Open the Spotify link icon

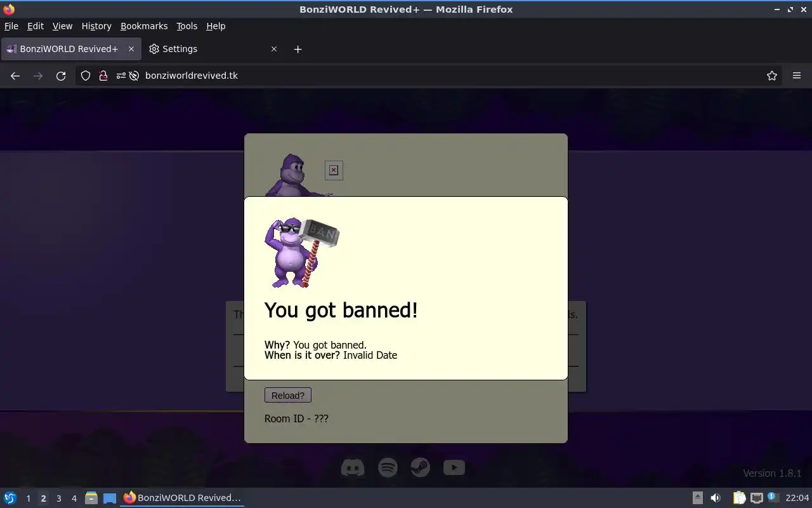click(388, 468)
